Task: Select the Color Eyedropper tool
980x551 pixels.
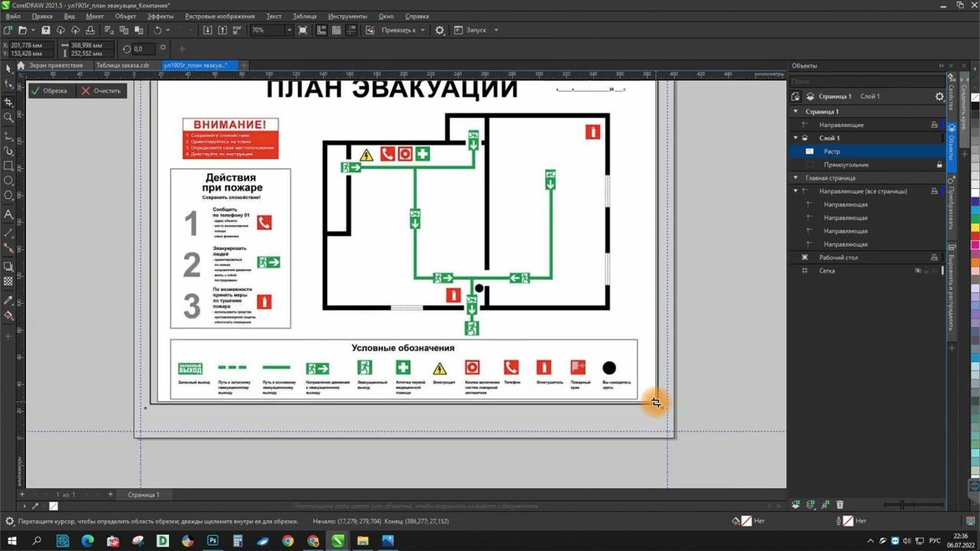Action: tap(8, 299)
